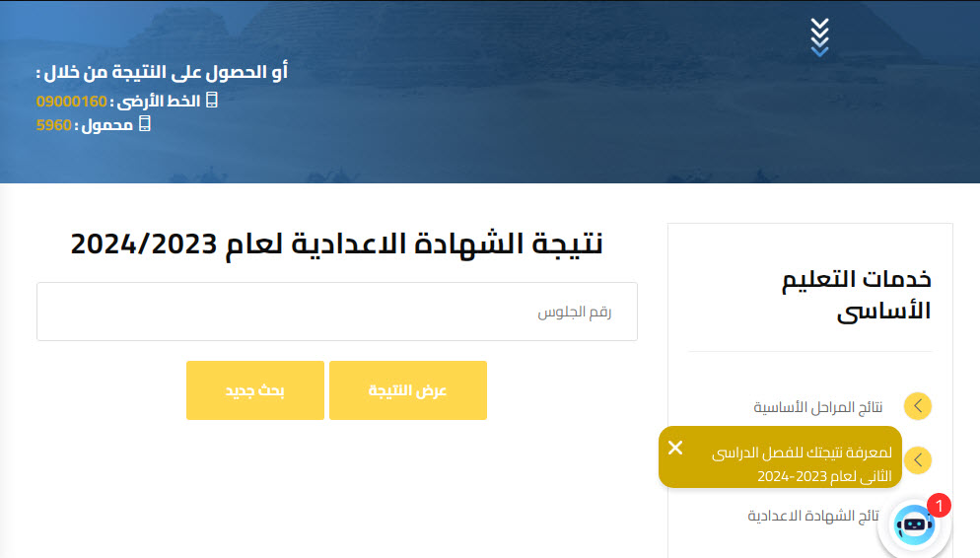This screenshot has height=558, width=980.
Task: Click the الخط الأرضى label text
Action: 159,101
